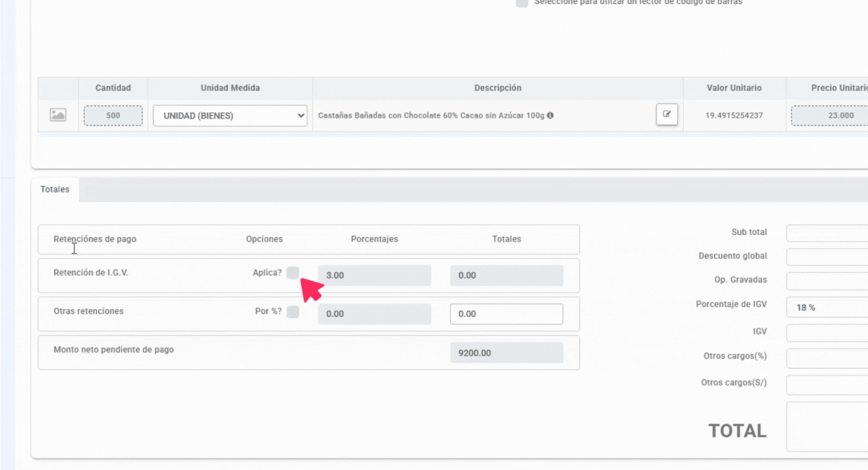
Task: Click the Valor Unitario cell value
Action: pos(734,115)
